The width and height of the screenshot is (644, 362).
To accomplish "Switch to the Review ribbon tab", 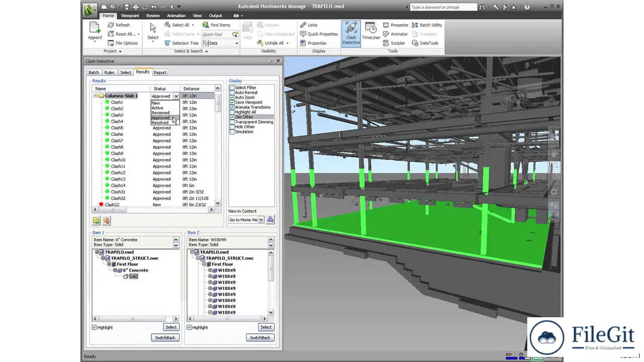I will pos(153,16).
